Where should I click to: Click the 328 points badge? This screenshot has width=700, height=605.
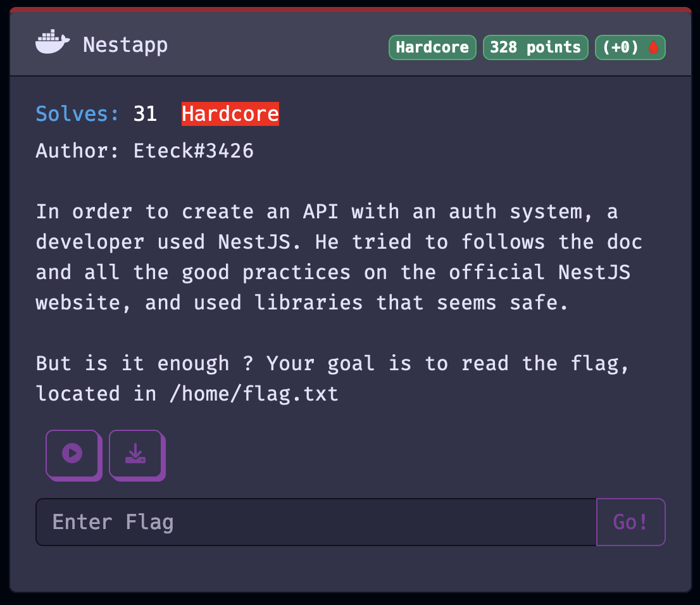point(535,47)
